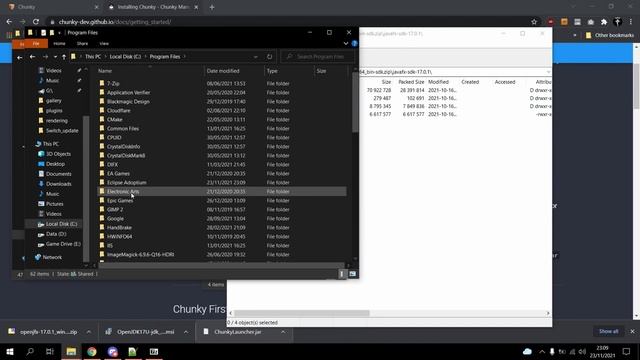Select the Eclipse Adoptium folder
This screenshot has height=360, width=640.
127,182
